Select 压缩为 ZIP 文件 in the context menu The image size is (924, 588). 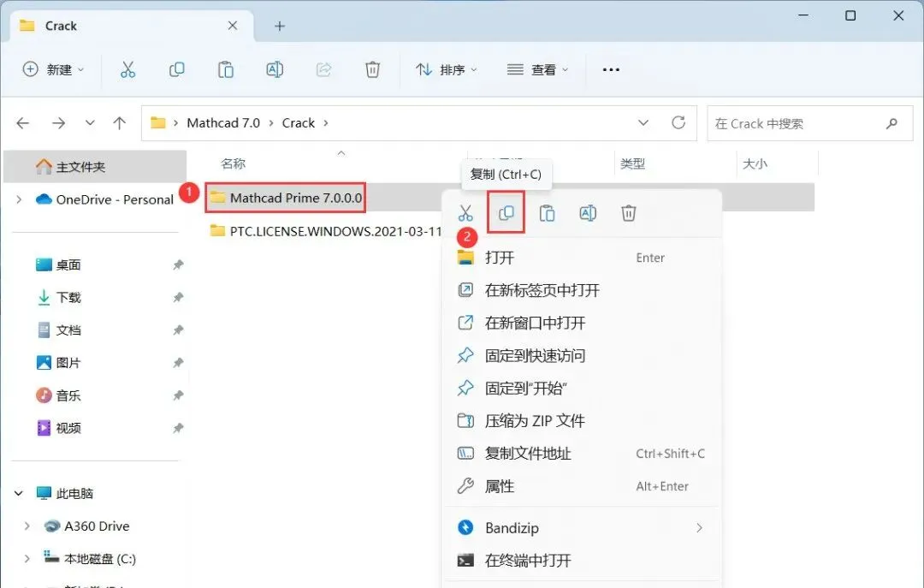582,420
